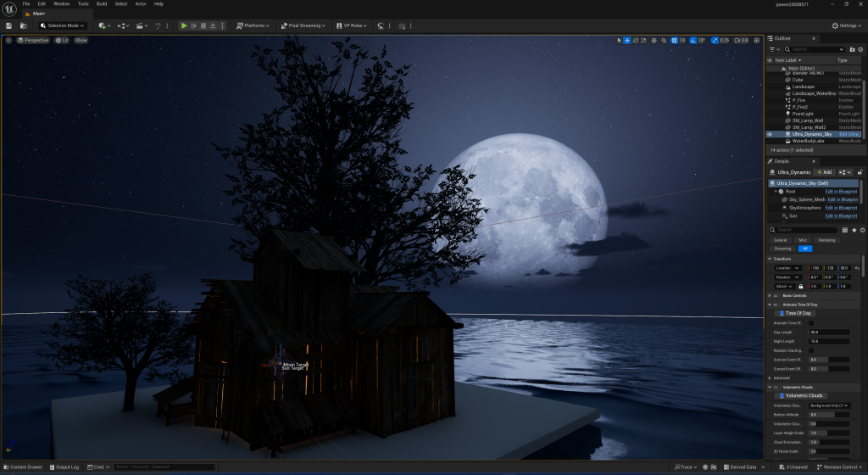Viewport: 868px width, 475px height.
Task: Save the current level with disk icon
Action: [x=8, y=25]
